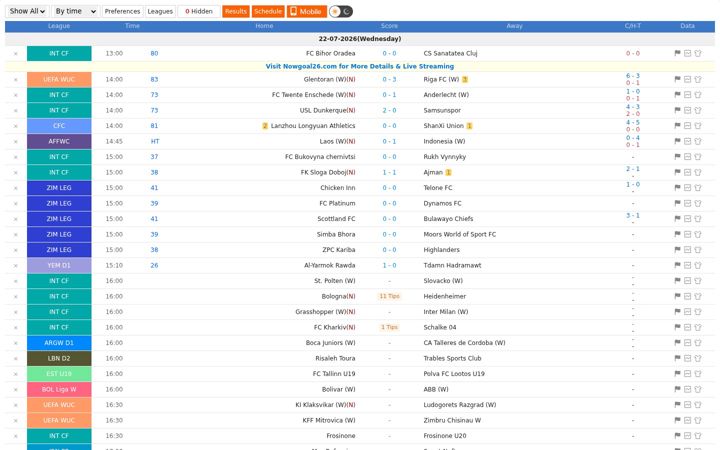The image size is (720, 450).
Task: Open chart icon for ZPC Kariba vs Highlanders
Action: (x=687, y=250)
